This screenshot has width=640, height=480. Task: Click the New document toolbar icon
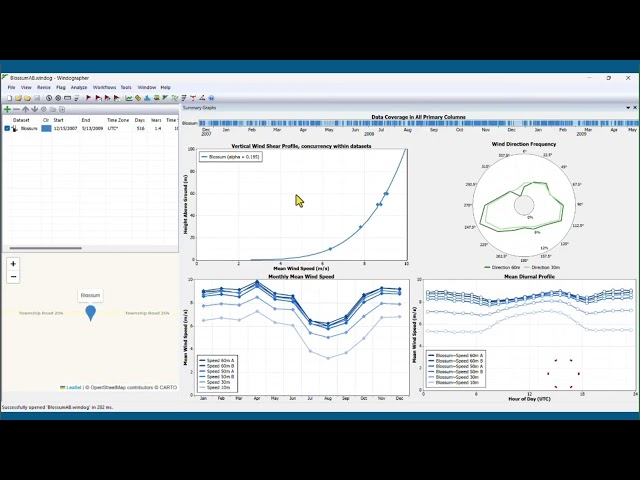(x=9, y=98)
